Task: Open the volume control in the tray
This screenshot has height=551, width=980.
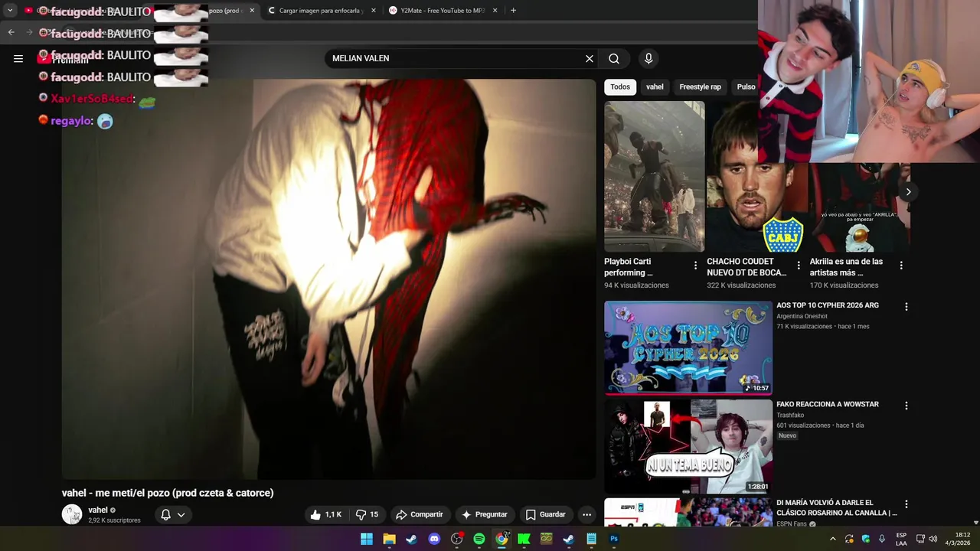Action: click(x=933, y=539)
